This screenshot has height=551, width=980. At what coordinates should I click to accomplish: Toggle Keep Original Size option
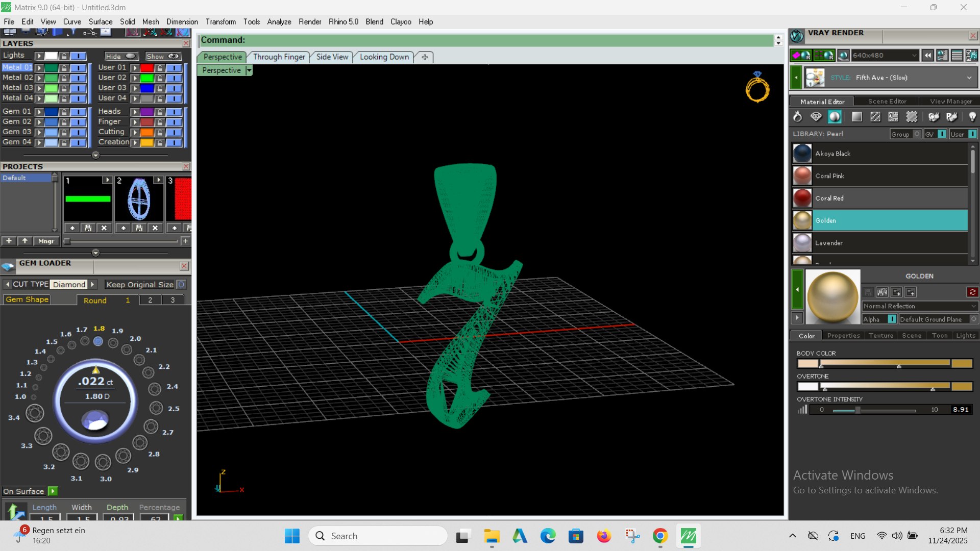pos(181,285)
